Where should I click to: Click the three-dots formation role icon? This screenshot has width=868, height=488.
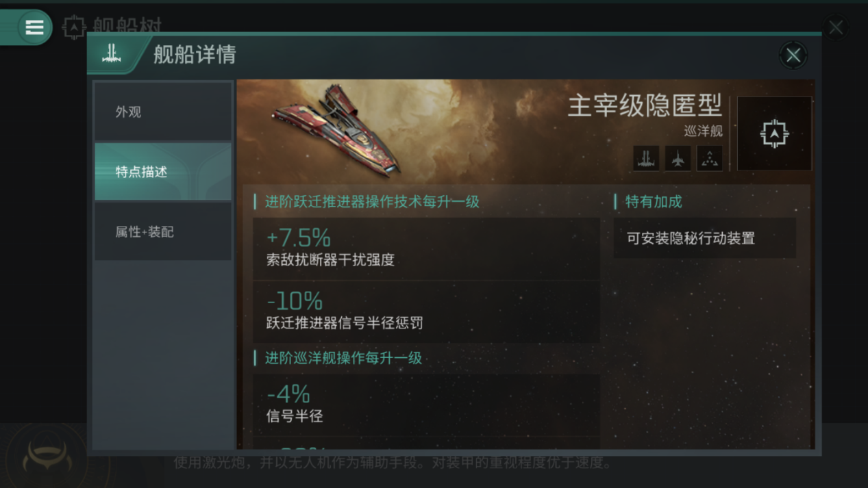pos(710,158)
